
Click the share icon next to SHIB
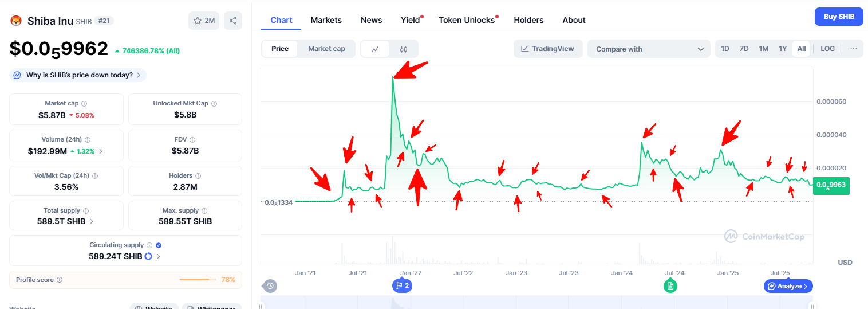pos(233,21)
